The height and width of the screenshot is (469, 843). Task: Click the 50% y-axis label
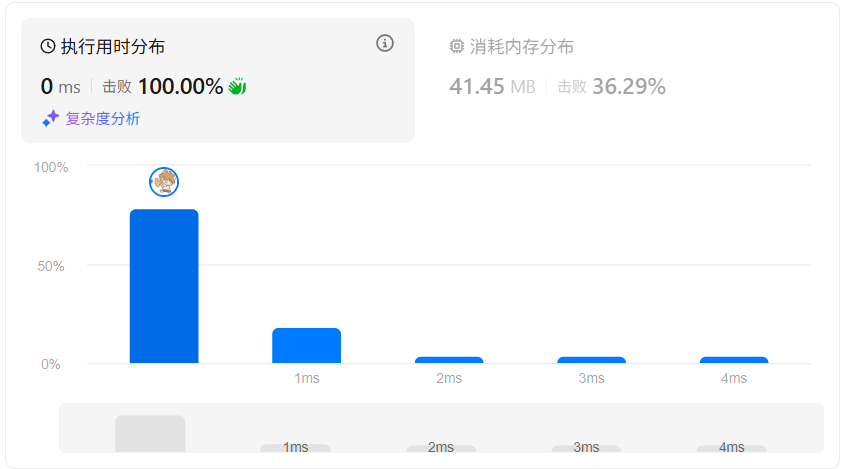51,266
